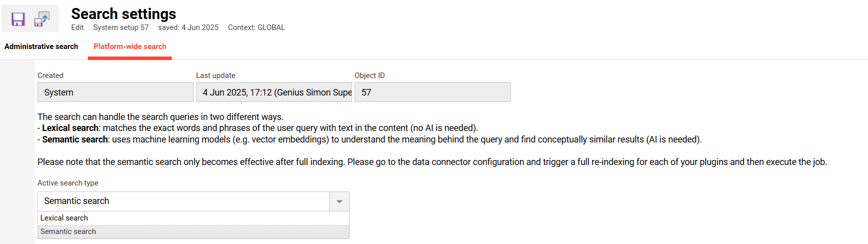This screenshot has width=868, height=244.
Task: Click the Search settings page title
Action: (x=123, y=13)
